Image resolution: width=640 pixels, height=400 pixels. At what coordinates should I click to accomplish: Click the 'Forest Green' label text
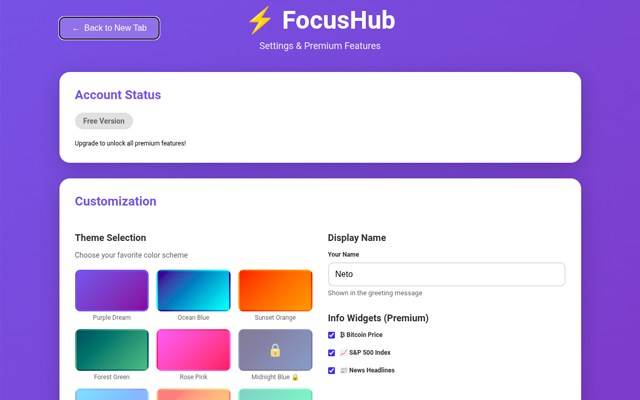click(x=112, y=377)
